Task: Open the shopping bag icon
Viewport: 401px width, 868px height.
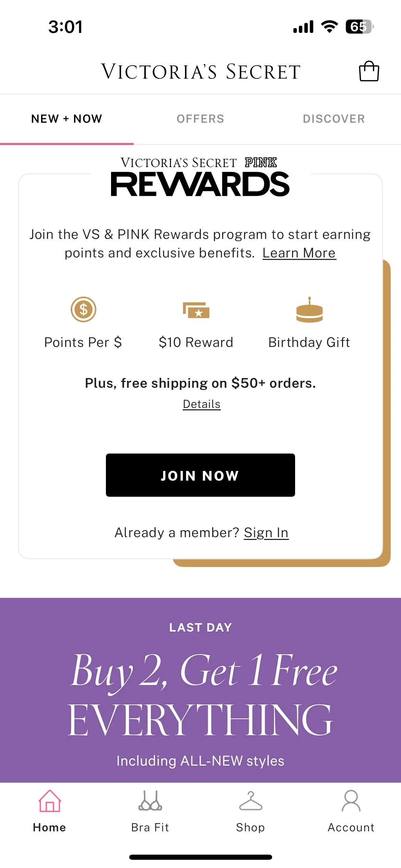Action: point(369,71)
